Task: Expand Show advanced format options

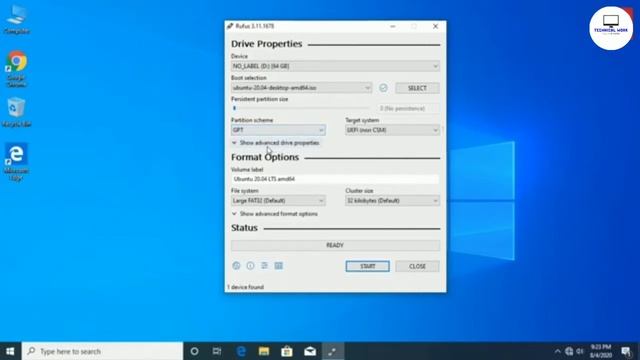Action: pyautogui.click(x=275, y=214)
